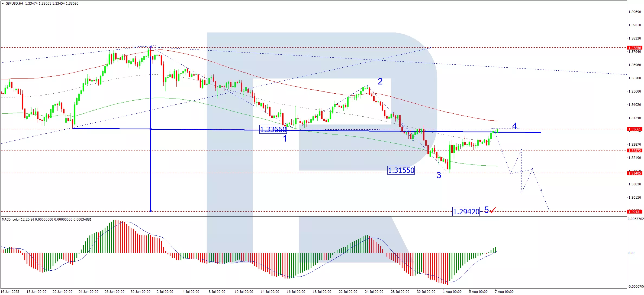Select the 1.31550 price label box
Viewport: 644px width, 295px height.
point(401,170)
